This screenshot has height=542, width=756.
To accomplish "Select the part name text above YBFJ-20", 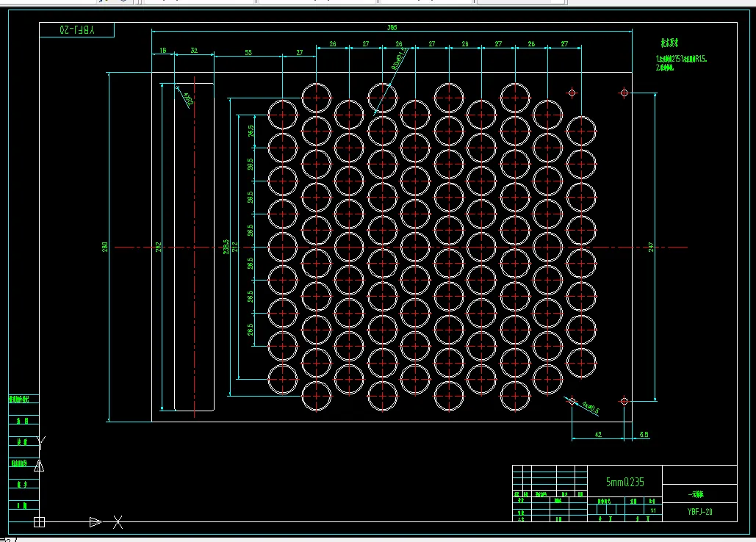I will (x=695, y=495).
